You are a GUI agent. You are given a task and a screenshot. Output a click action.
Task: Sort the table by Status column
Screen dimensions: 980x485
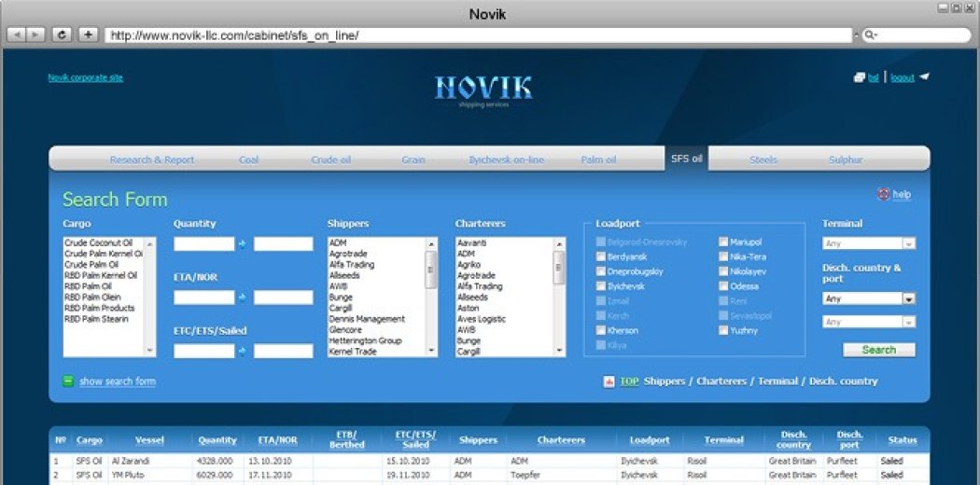pyautogui.click(x=903, y=440)
